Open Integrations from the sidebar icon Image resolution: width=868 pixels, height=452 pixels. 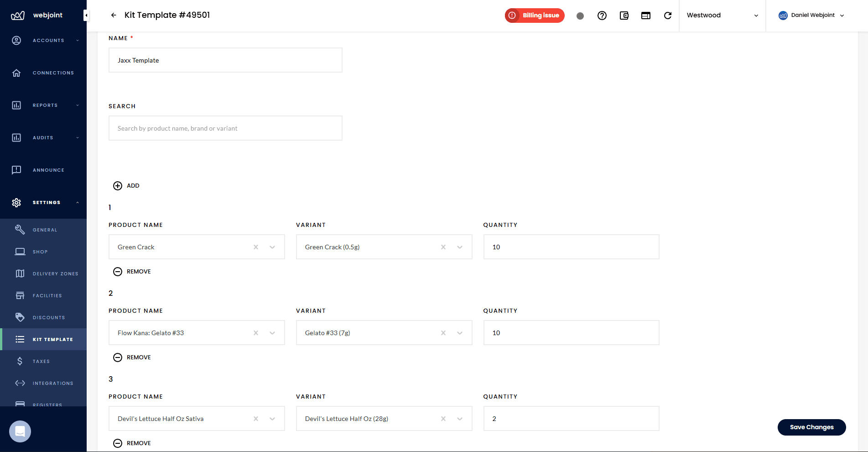pos(20,383)
